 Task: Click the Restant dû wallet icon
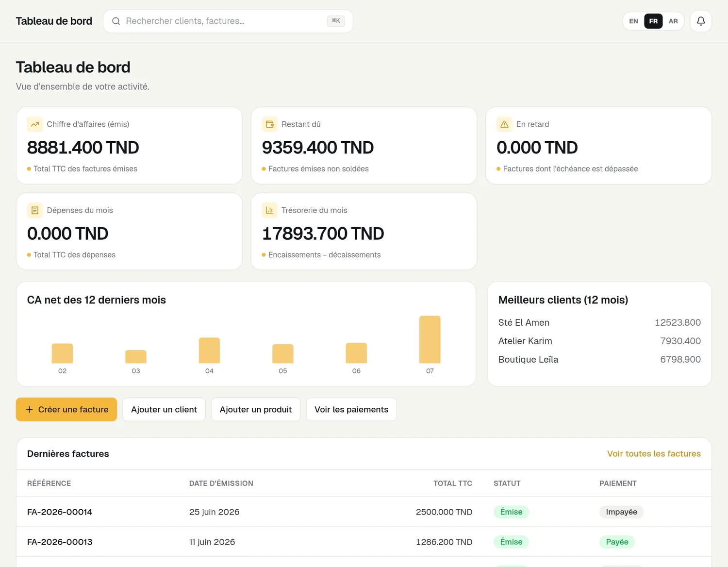[x=270, y=124]
